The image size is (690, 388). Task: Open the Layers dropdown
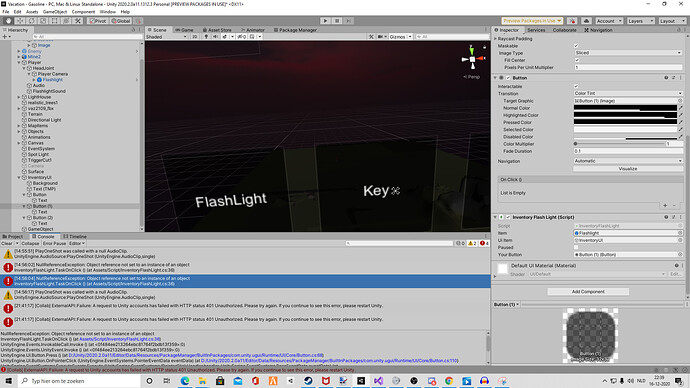(x=640, y=21)
